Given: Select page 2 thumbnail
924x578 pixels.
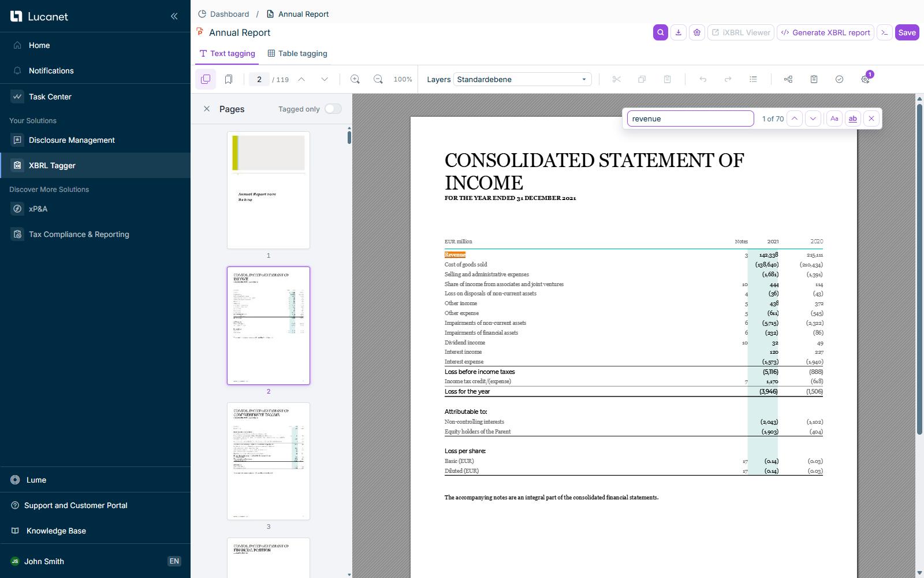Looking at the screenshot, I should tap(269, 325).
